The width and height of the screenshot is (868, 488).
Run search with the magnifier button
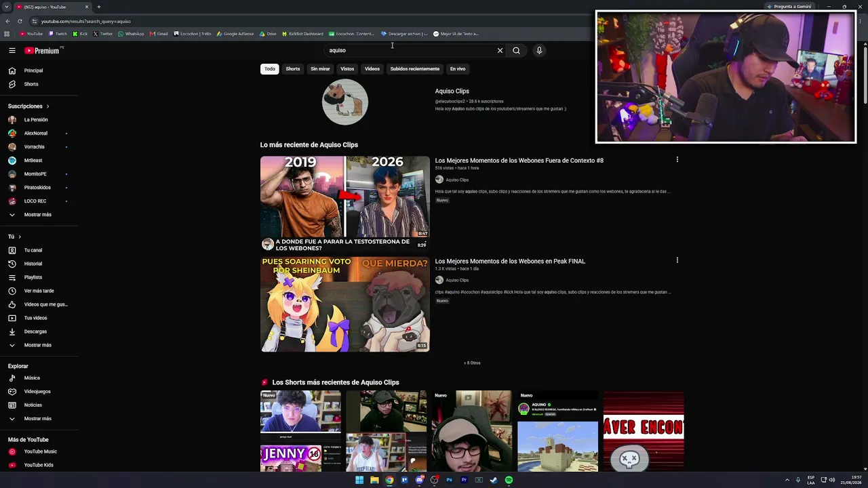[516, 50]
